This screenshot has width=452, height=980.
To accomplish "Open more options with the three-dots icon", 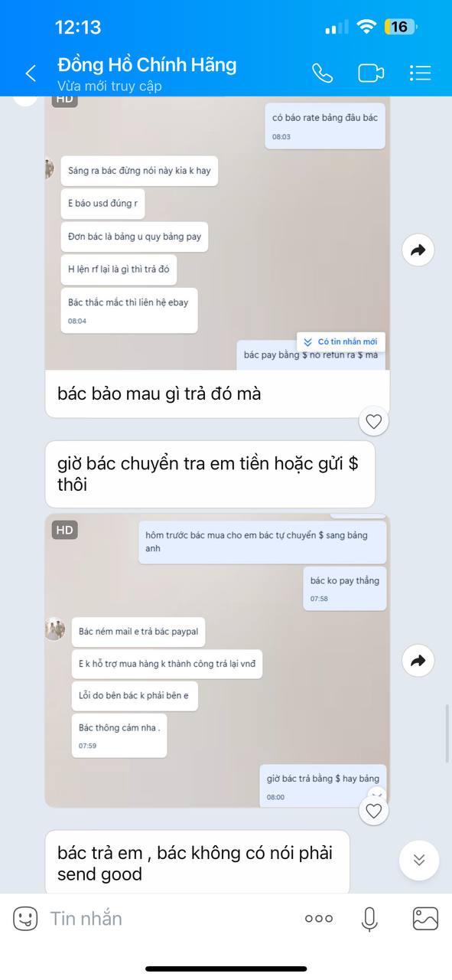I will (x=319, y=918).
